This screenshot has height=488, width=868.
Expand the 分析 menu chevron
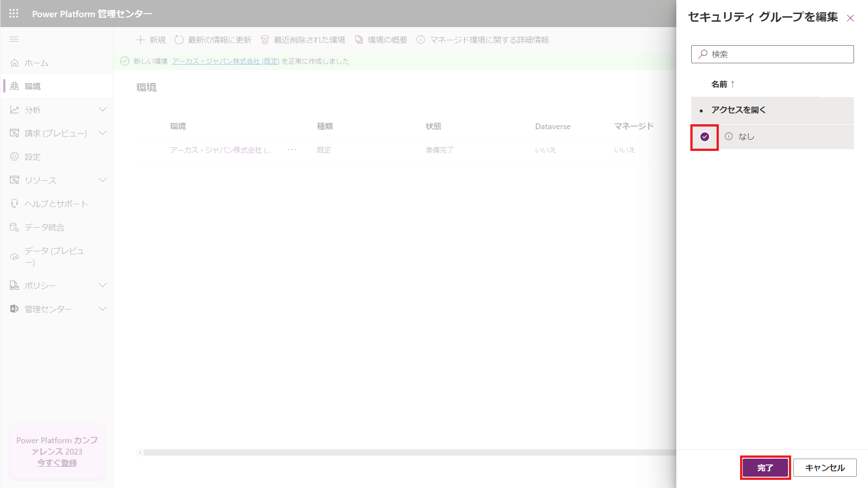(x=103, y=109)
